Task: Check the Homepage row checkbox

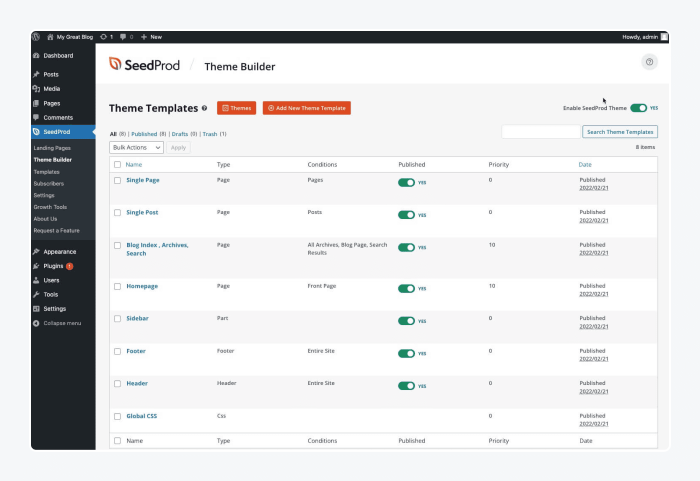Action: coord(117,286)
